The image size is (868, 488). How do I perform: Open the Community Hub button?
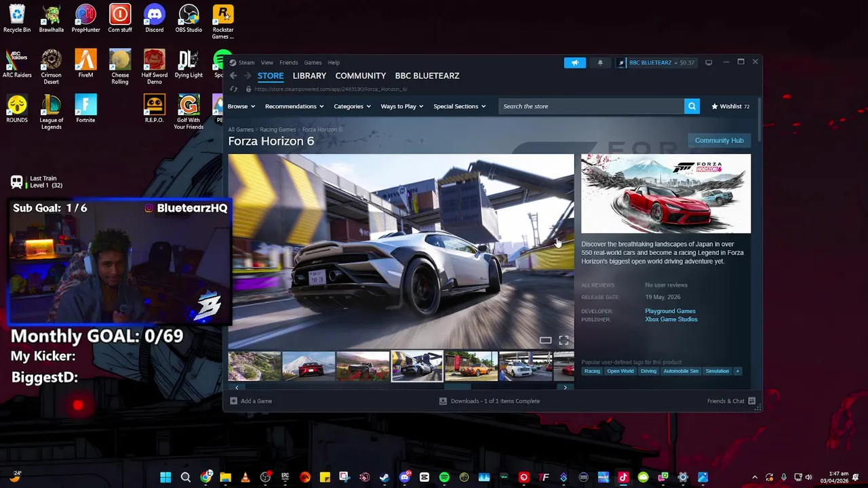[719, 140]
